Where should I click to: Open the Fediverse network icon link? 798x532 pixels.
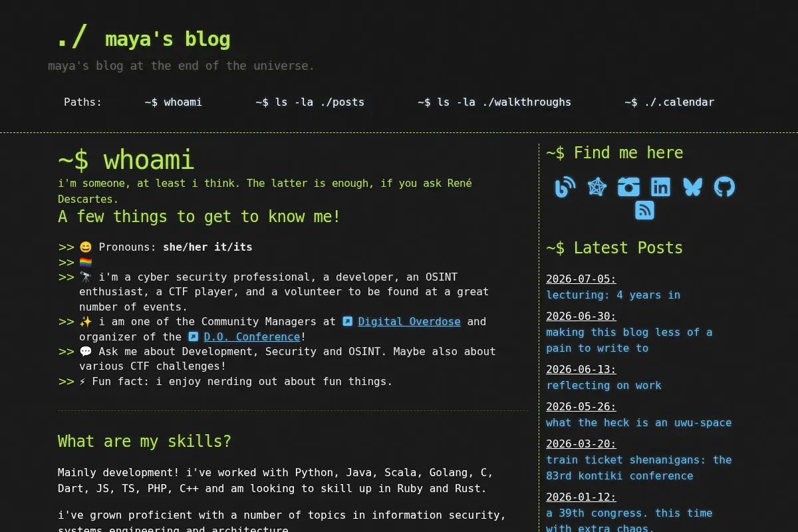click(x=597, y=187)
